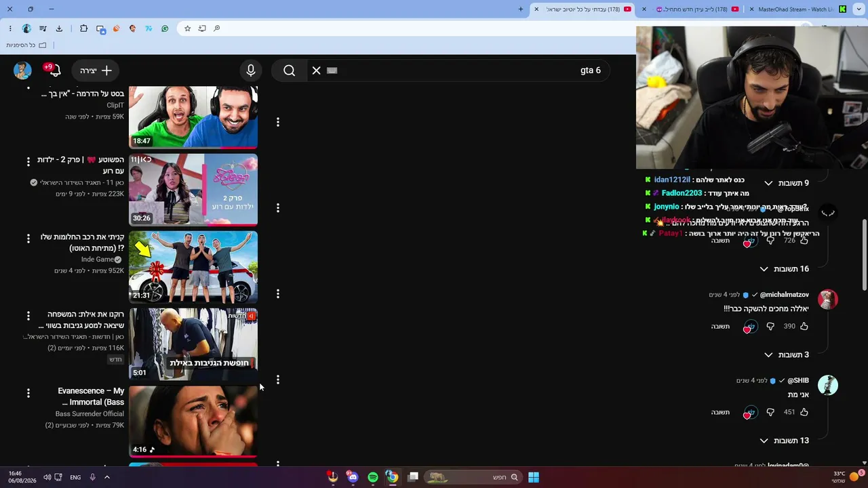Click the YouTube search magnifier button
This screenshot has height=488, width=868.
[290, 70]
